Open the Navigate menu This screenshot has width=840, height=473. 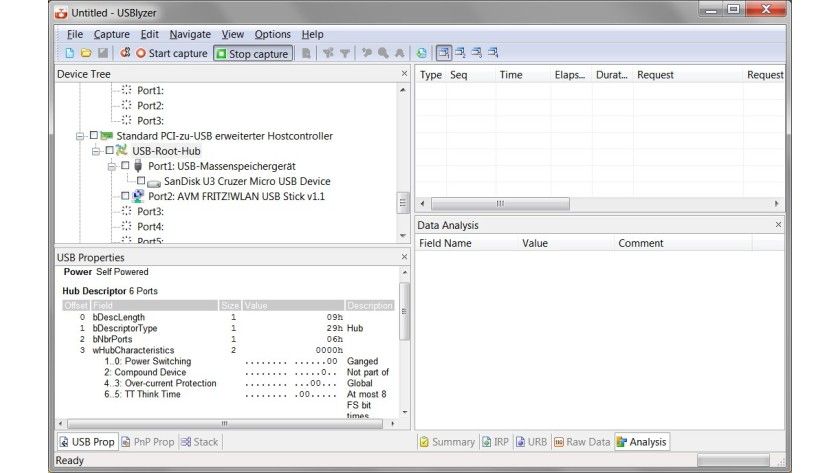[190, 34]
